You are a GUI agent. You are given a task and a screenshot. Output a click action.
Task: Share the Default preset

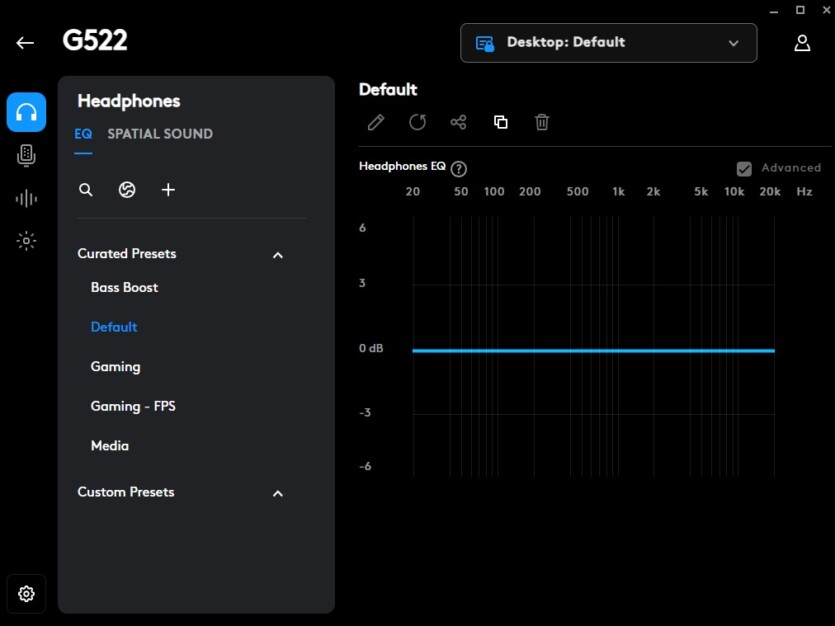click(x=459, y=122)
